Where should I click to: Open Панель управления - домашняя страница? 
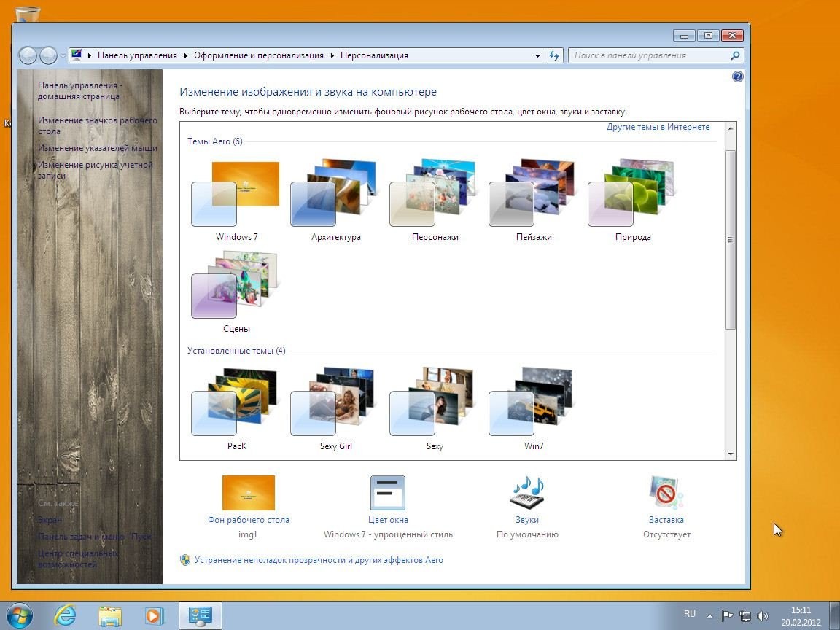(x=80, y=90)
